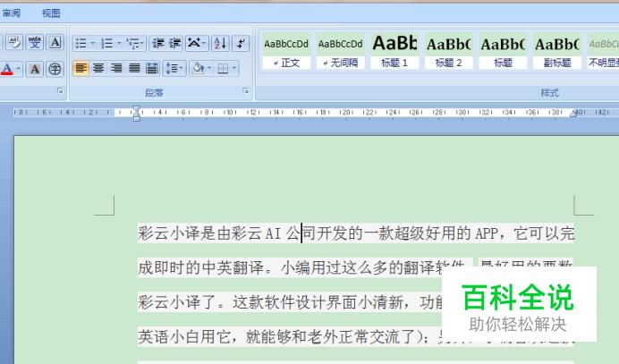
Task: Open the 段落 dialog box launcher
Action: click(246, 91)
